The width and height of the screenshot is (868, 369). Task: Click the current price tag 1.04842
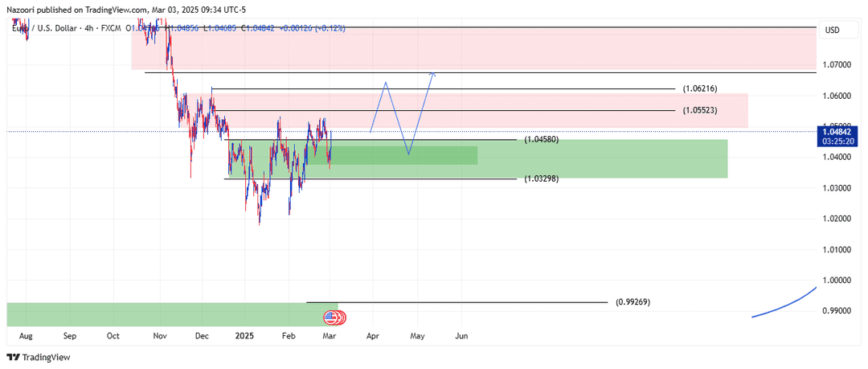837,132
